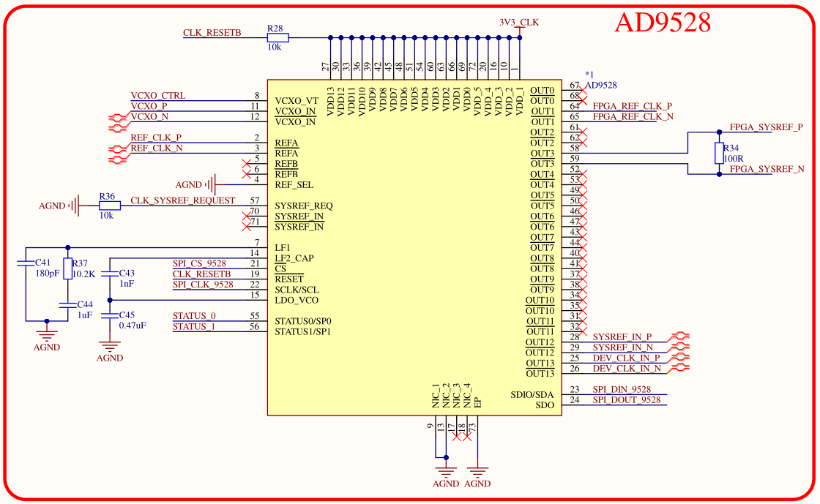Viewport: 820px width, 504px height.
Task: Select resistor R36 symbol
Action: tap(110, 206)
